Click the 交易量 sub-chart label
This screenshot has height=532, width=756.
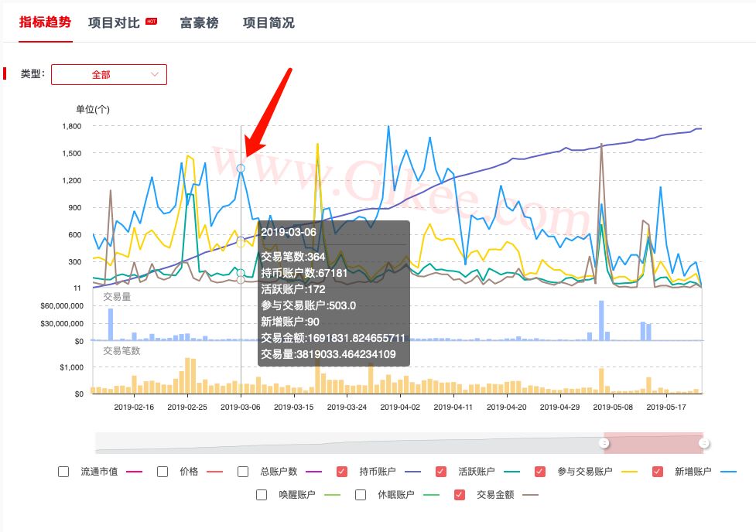coord(117,297)
